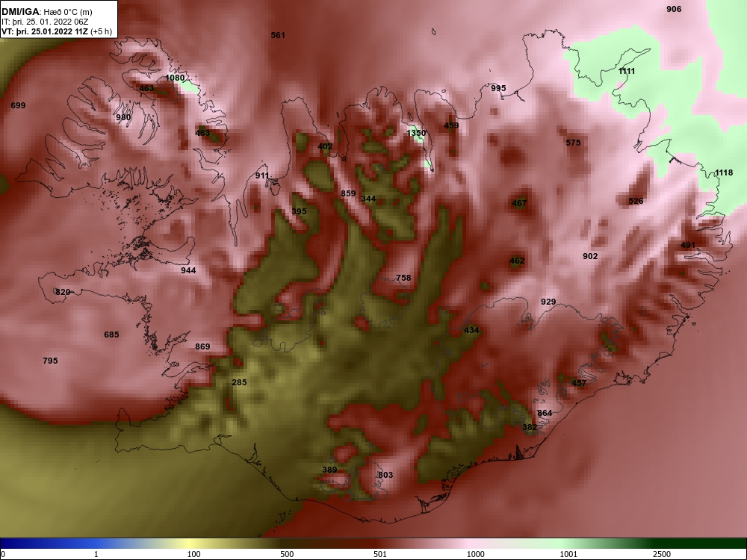Screen dimensions: 747x560
Task: Click the 869 map label
Action: pyautogui.click(x=202, y=347)
